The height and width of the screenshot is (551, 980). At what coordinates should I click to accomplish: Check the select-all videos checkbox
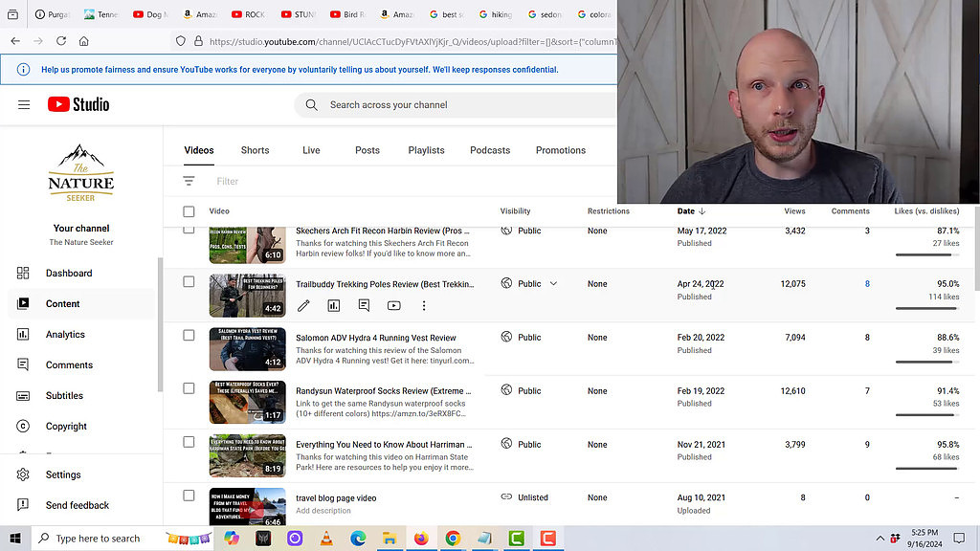[188, 211]
